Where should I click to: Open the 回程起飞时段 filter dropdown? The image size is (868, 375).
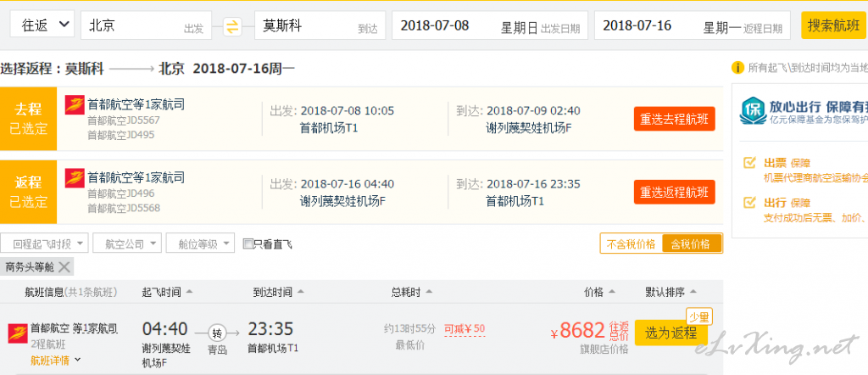(45, 243)
